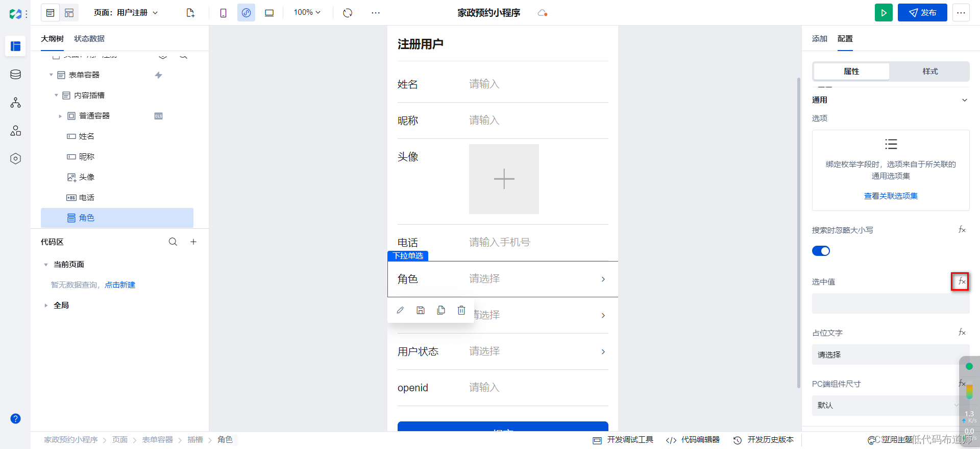Switch to the 大纲树 tab

click(52, 39)
